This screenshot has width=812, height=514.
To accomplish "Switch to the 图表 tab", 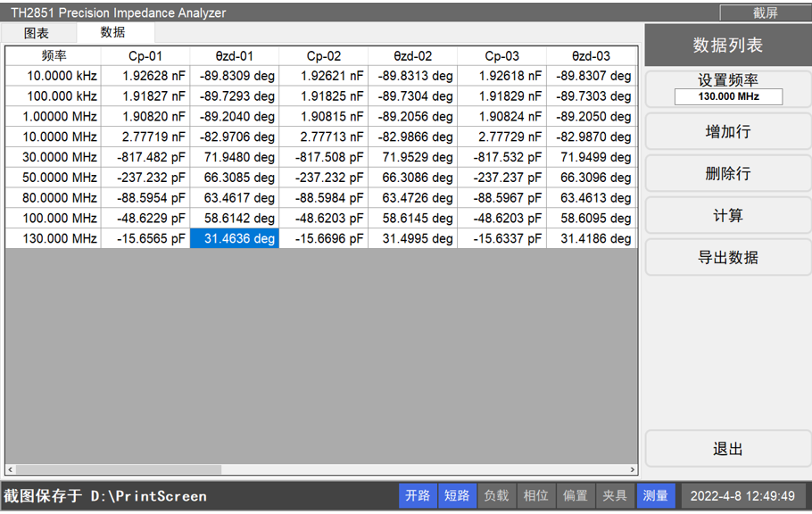I will pyautogui.click(x=37, y=33).
